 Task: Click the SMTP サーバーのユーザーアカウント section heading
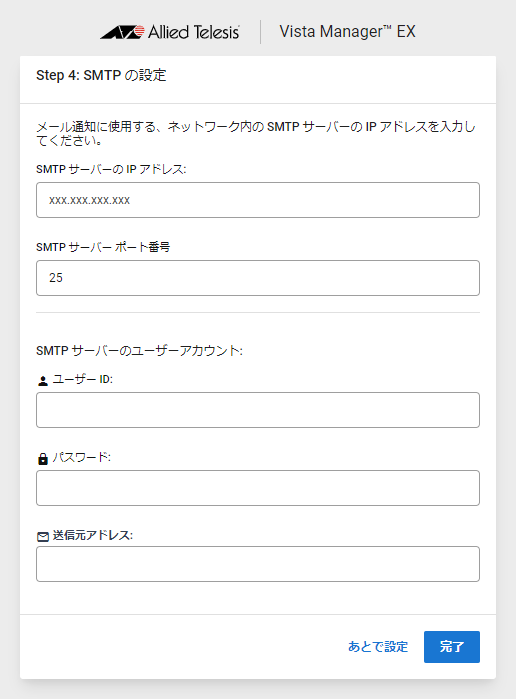coord(139,351)
